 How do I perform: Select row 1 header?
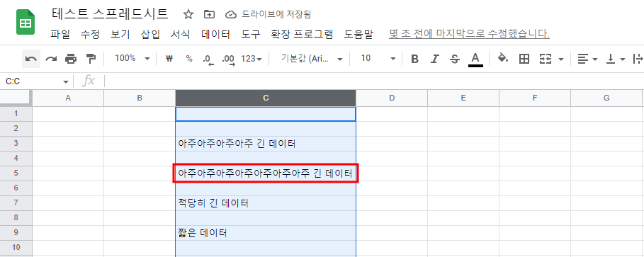[16, 114]
